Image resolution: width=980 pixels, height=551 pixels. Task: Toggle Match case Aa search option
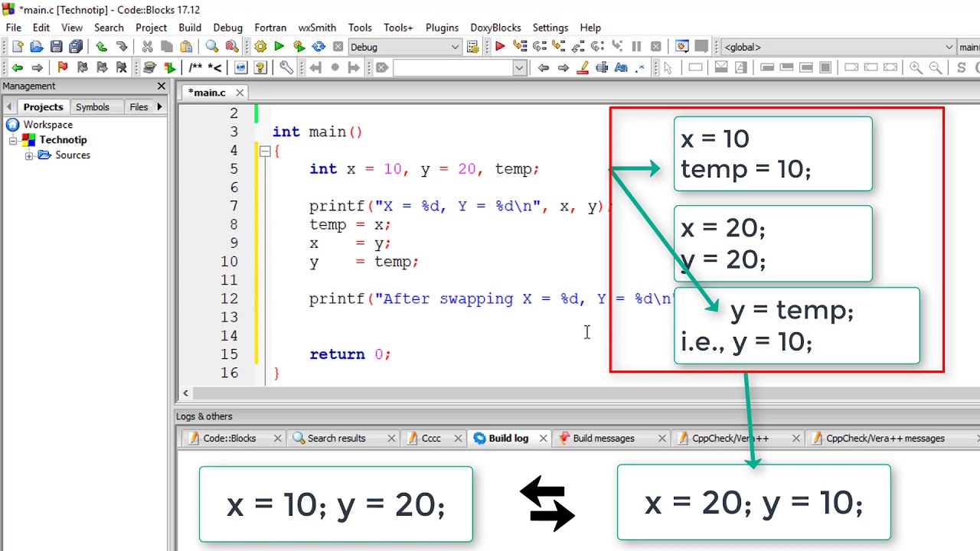click(x=621, y=67)
